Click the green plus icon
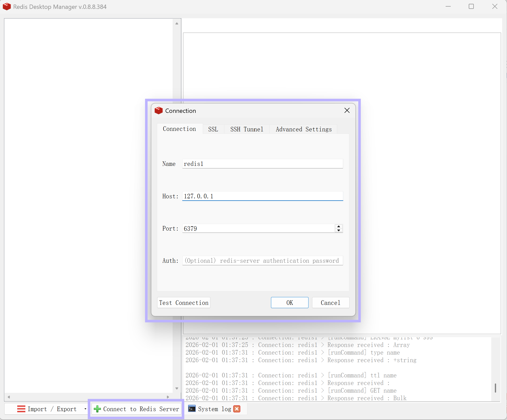This screenshot has width=507, height=420. tap(97, 409)
